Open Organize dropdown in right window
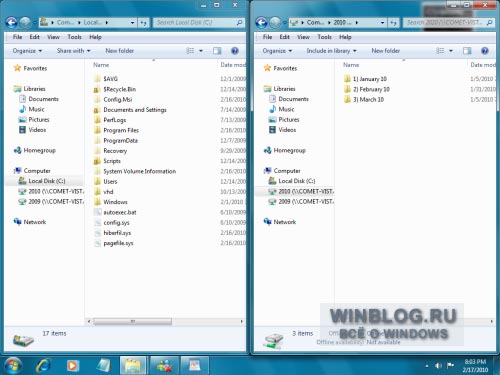Image resolution: width=500 pixels, height=375 pixels. tap(277, 51)
